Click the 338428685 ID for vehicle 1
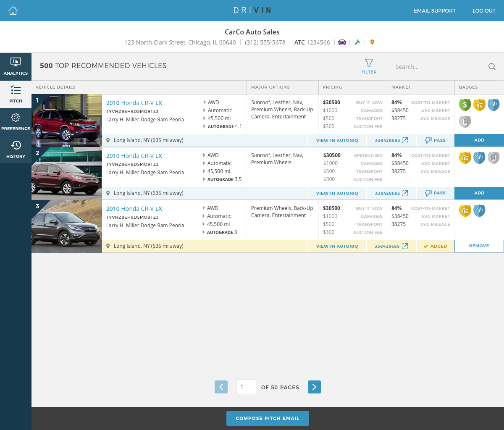Viewport: 504px width, 430px height. pos(387,140)
